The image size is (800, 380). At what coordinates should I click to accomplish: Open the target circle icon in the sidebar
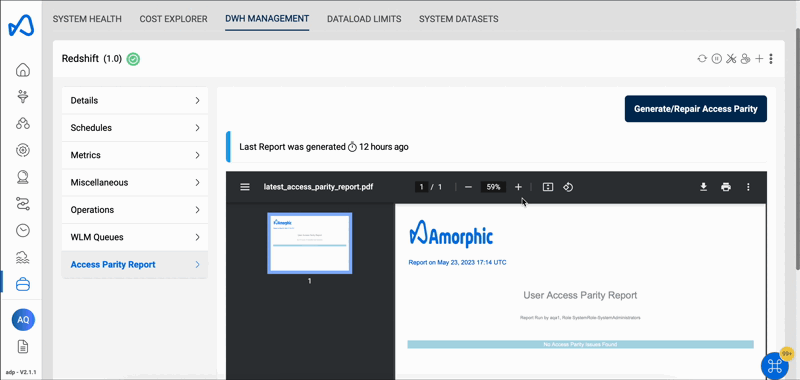[x=22, y=150]
